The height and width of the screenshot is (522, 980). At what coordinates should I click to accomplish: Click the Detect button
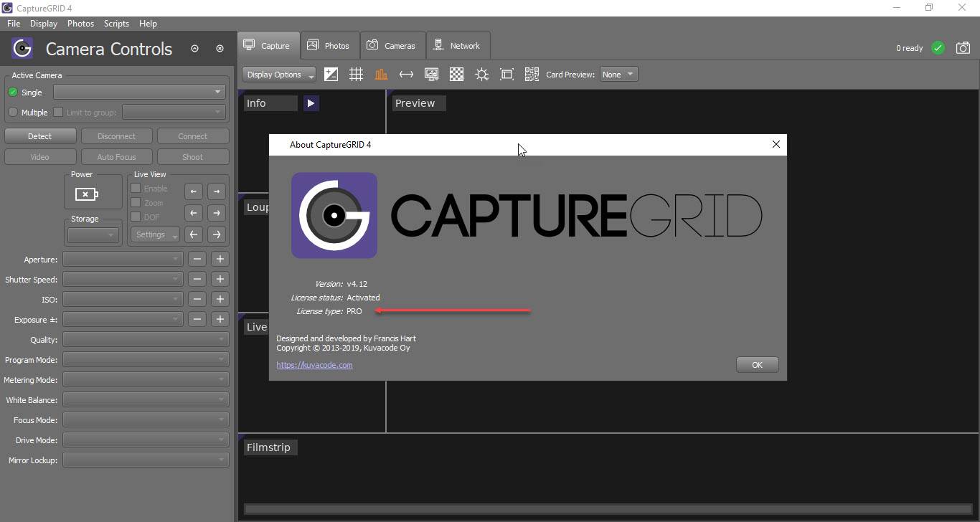[39, 136]
